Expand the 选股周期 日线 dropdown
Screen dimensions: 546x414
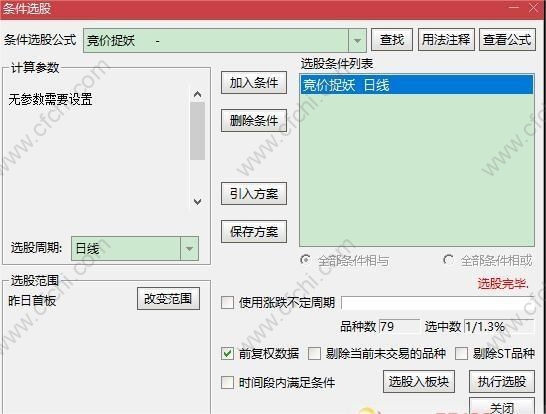[x=189, y=249]
